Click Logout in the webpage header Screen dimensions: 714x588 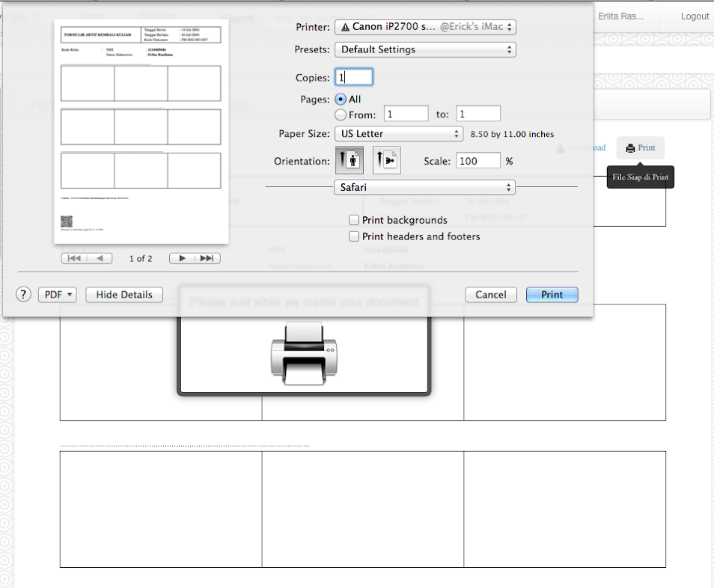click(x=695, y=16)
